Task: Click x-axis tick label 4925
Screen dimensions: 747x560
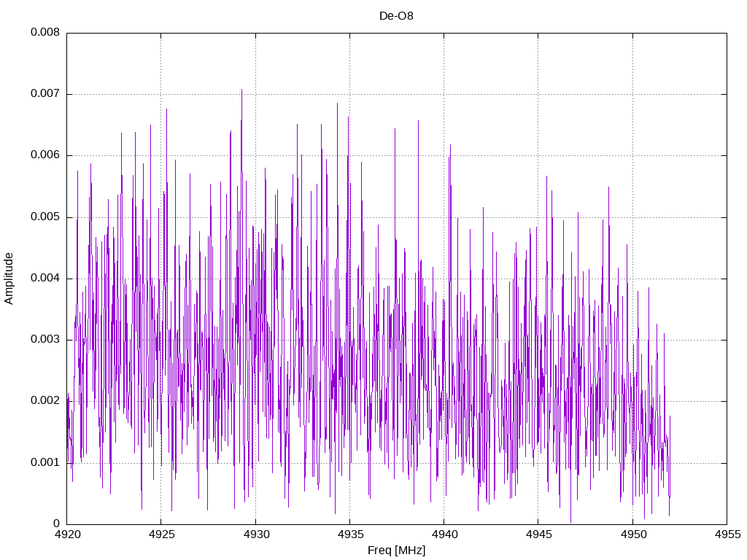Action: 162,534
